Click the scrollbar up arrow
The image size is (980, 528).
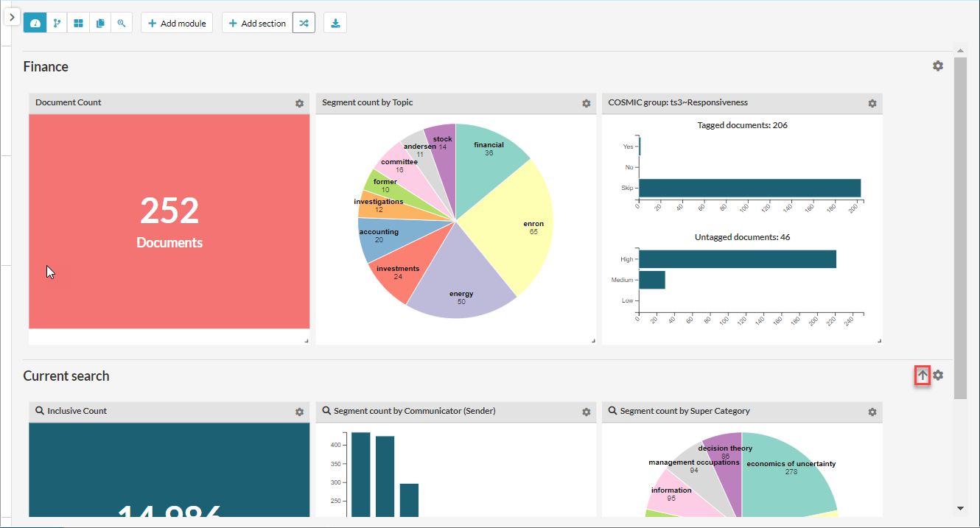pyautogui.click(x=960, y=52)
